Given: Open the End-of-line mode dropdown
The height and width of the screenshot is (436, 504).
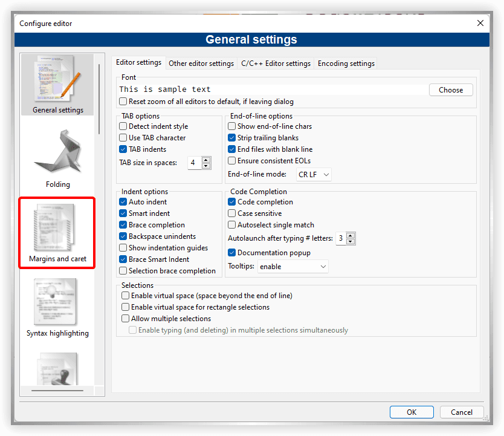Looking at the screenshot, I should [x=314, y=174].
